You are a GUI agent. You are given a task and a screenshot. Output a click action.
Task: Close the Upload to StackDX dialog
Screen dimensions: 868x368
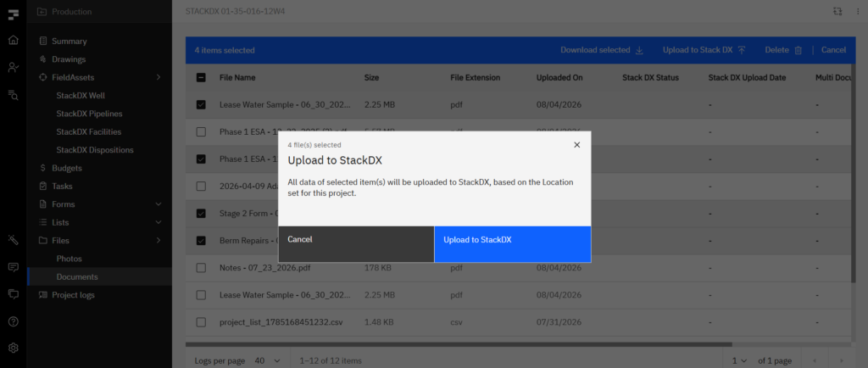tap(576, 145)
